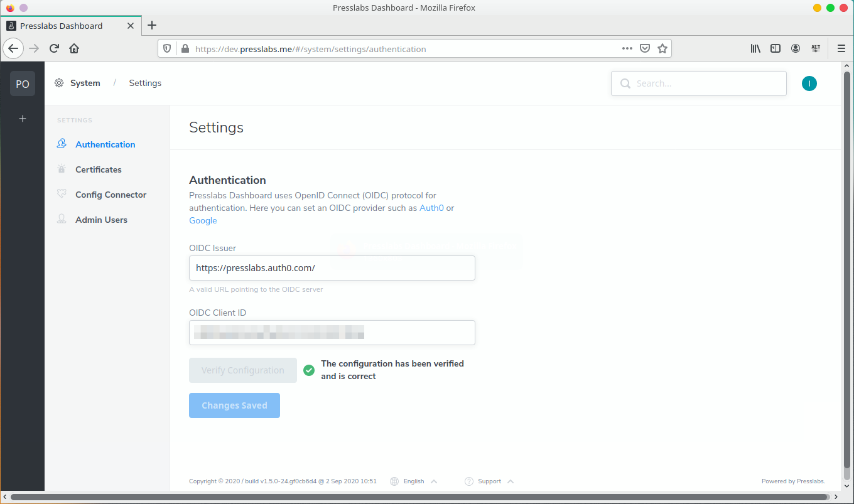The height and width of the screenshot is (504, 854).
Task: Click the Firefox icon in the title bar
Action: [x=10, y=8]
